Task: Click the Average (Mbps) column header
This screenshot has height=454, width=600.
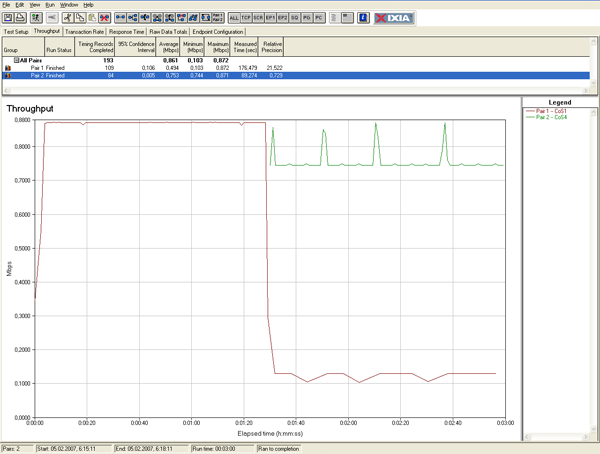Action: [168, 47]
